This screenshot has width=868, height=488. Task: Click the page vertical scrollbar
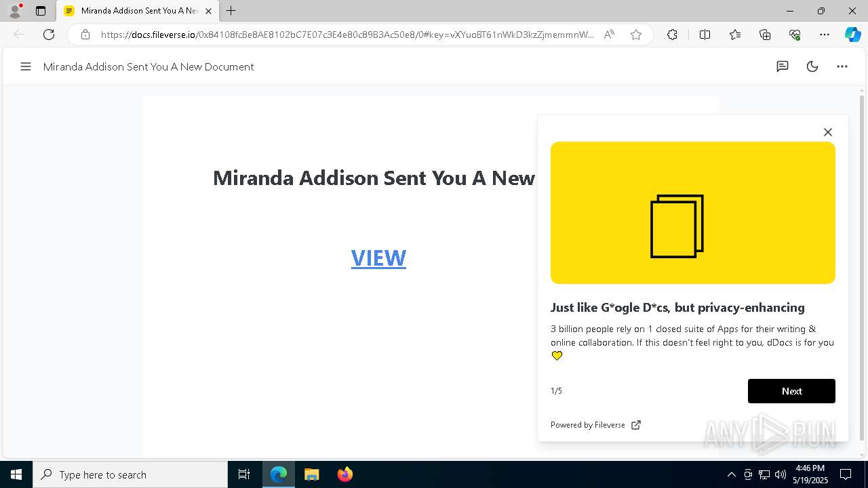(x=862, y=268)
